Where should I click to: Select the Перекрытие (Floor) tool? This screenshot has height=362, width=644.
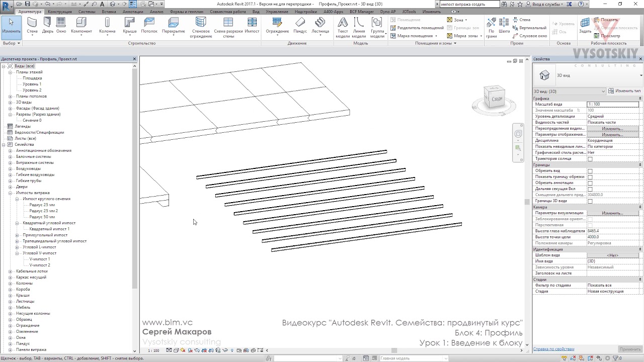pos(174,26)
